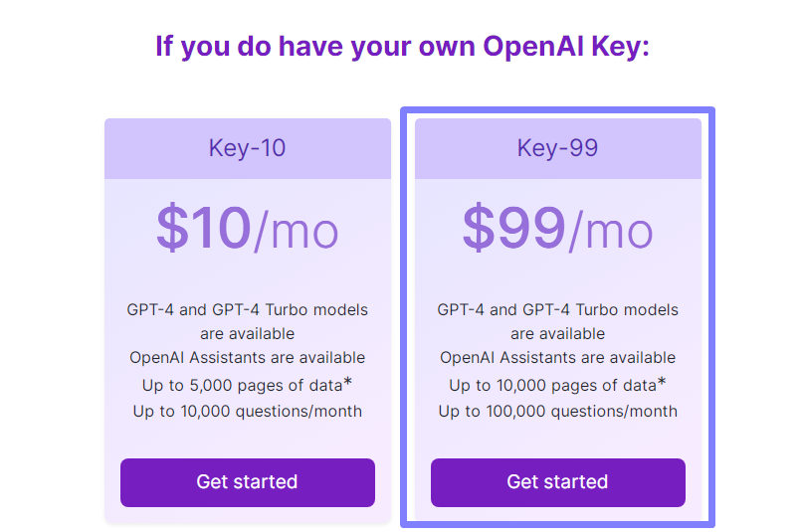
Task: Click the $99/mo price
Action: point(558,229)
